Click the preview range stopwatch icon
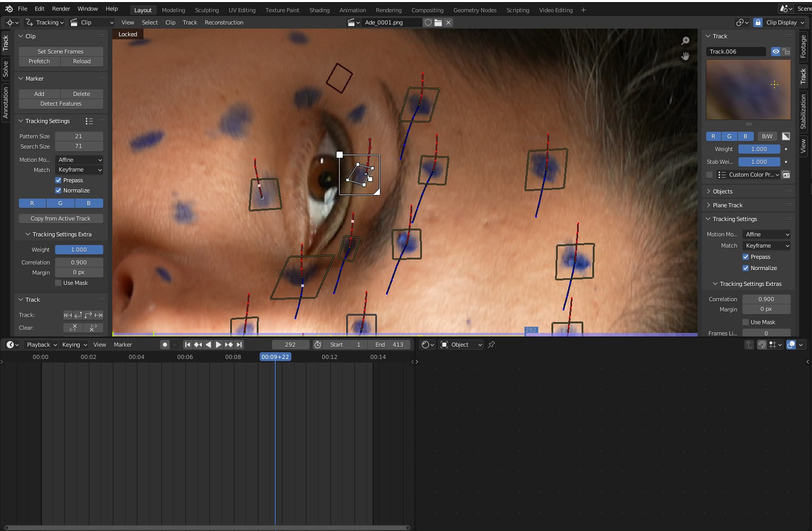The width and height of the screenshot is (812, 531). [x=318, y=345]
